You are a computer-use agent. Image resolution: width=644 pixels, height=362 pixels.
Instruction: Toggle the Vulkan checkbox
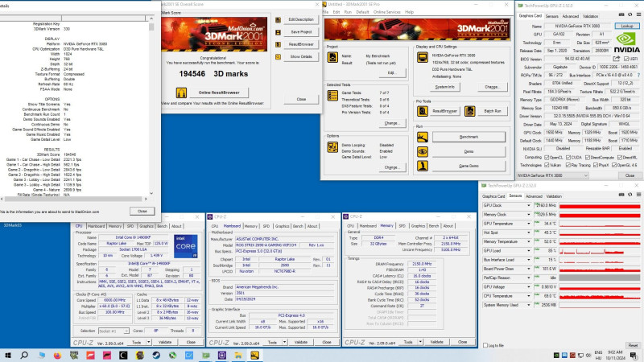(x=547, y=165)
